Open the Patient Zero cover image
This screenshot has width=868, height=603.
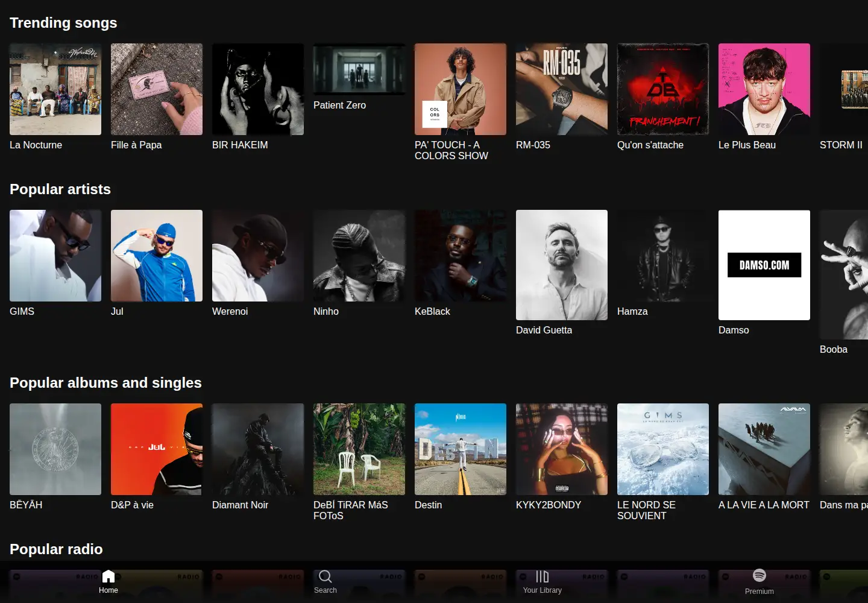(359, 69)
